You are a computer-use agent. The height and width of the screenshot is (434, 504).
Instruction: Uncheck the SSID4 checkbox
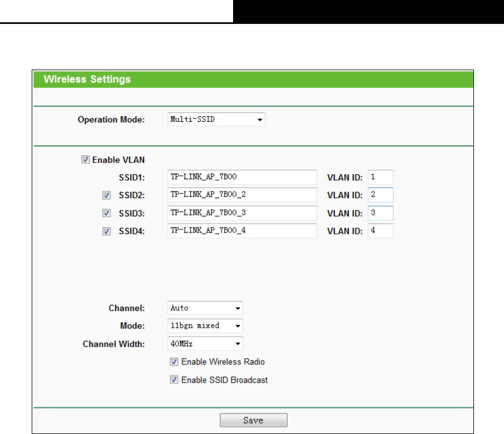pos(107,231)
